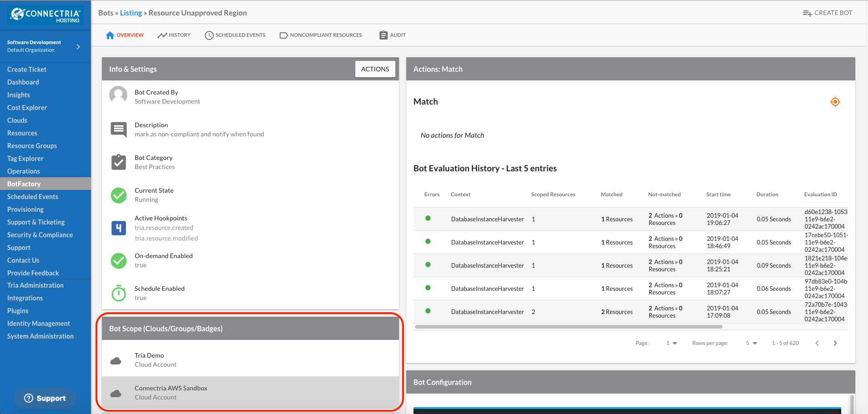Click the On-demand Enabled green checkmark
The image size is (868, 414).
(x=119, y=260)
